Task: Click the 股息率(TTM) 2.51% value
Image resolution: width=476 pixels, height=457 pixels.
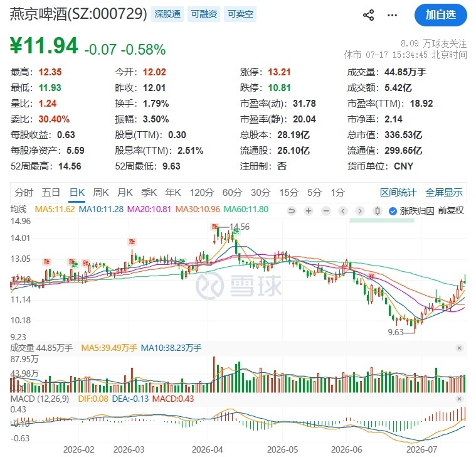Action: [x=191, y=151]
